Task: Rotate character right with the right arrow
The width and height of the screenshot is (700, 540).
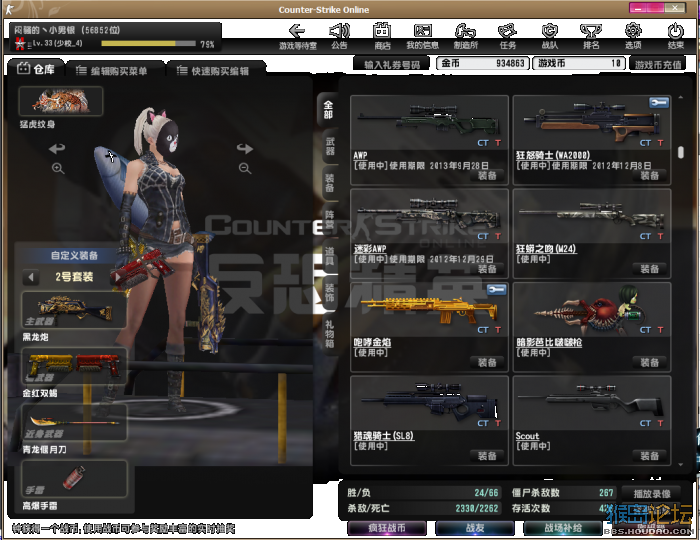Action: coord(245,148)
